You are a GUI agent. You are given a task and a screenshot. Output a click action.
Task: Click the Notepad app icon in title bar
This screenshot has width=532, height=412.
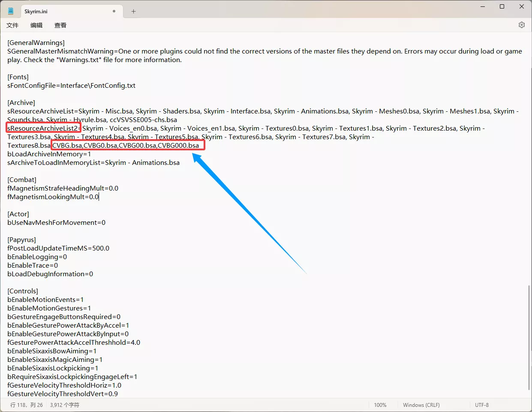(11, 11)
